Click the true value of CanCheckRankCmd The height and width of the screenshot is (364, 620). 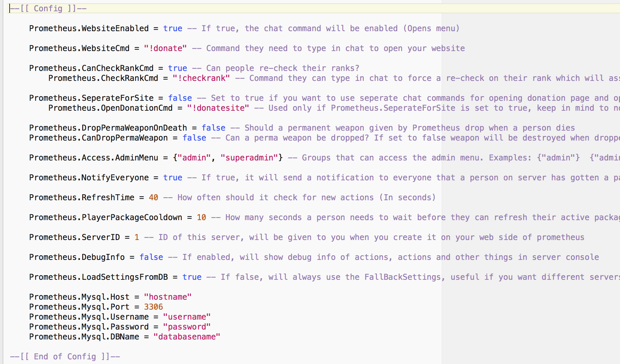177,68
